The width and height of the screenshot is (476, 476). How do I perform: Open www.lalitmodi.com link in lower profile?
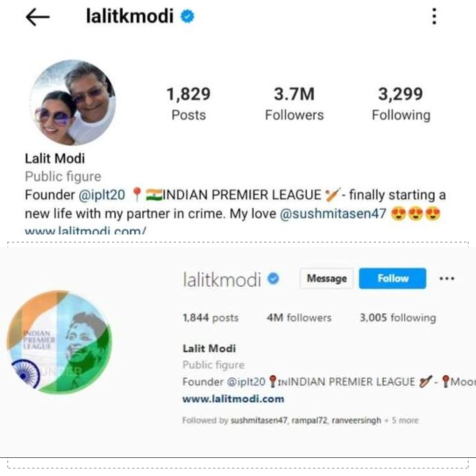point(233,398)
